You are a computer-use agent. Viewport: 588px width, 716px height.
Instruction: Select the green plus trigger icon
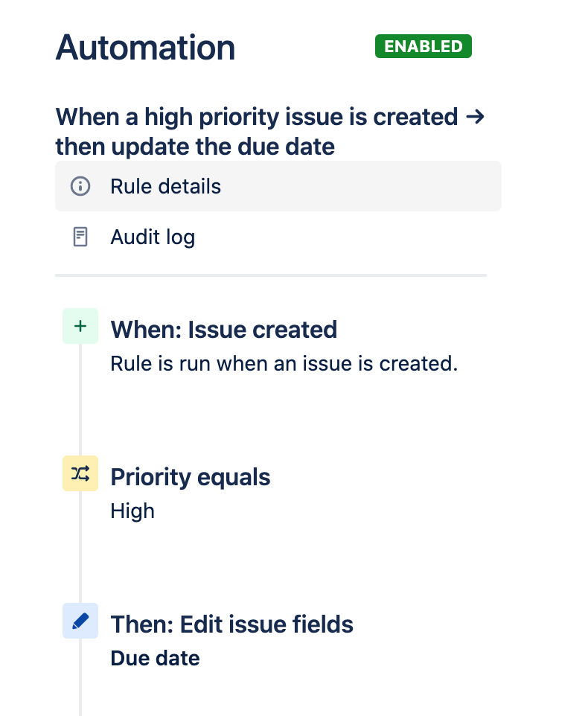80,326
